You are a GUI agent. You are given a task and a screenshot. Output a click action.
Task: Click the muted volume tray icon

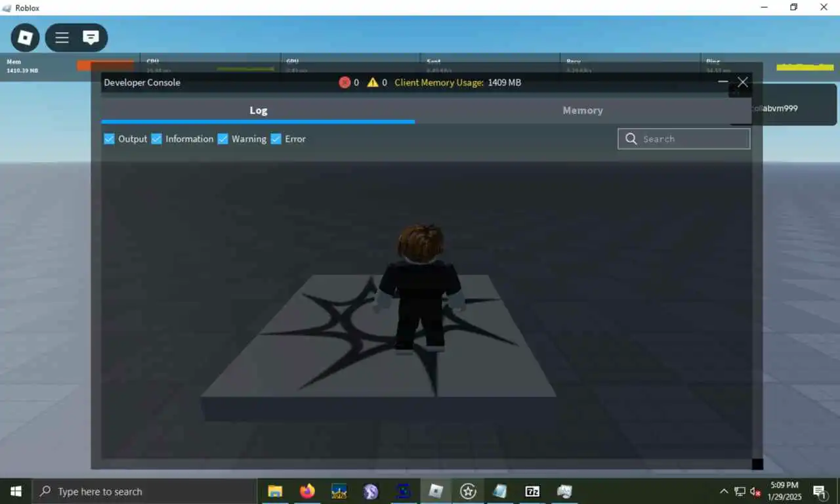(755, 491)
